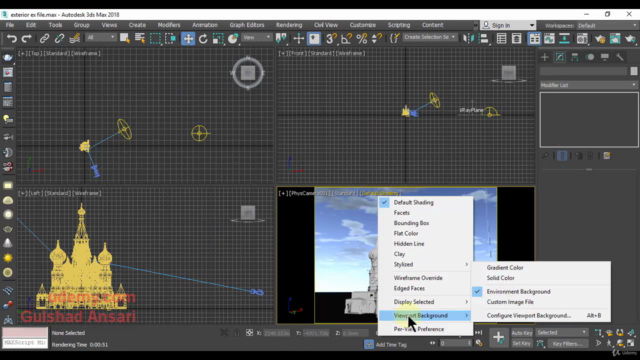Toggle the 3D Snaps icon
Image resolution: width=640 pixels, height=360 pixels.
(x=331, y=38)
